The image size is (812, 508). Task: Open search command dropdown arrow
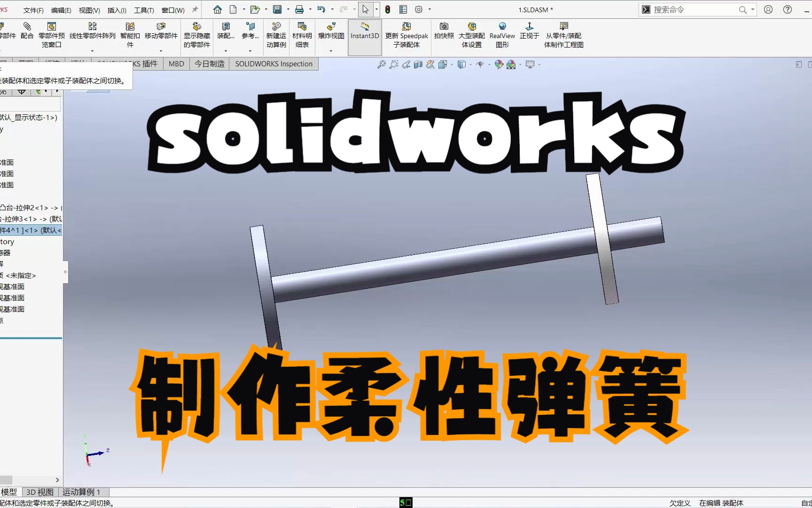pyautogui.click(x=753, y=9)
